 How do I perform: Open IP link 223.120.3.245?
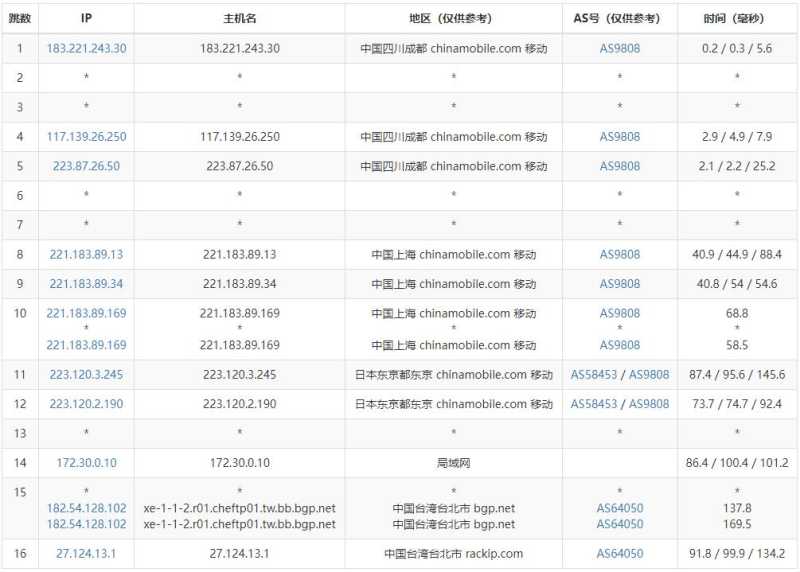coord(86,374)
